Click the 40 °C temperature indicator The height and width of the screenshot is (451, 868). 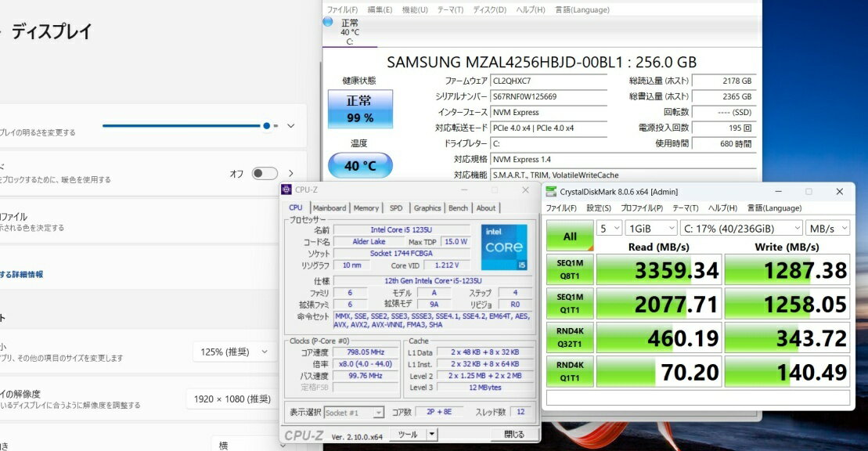coord(359,165)
